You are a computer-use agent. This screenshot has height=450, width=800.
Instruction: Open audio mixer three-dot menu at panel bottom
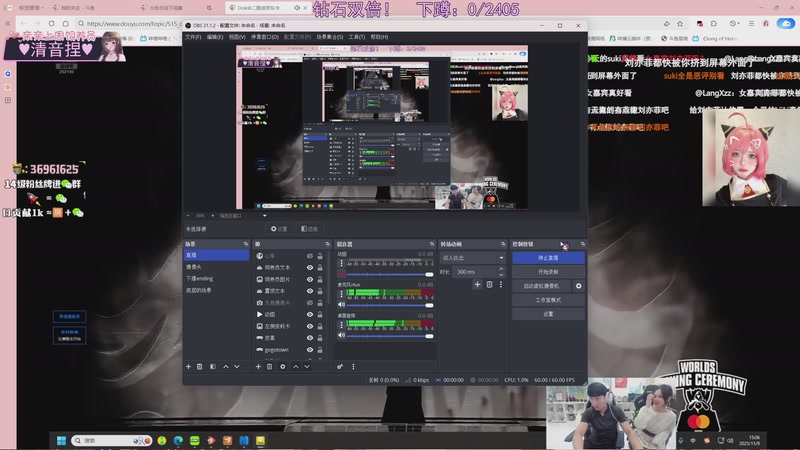click(x=353, y=366)
